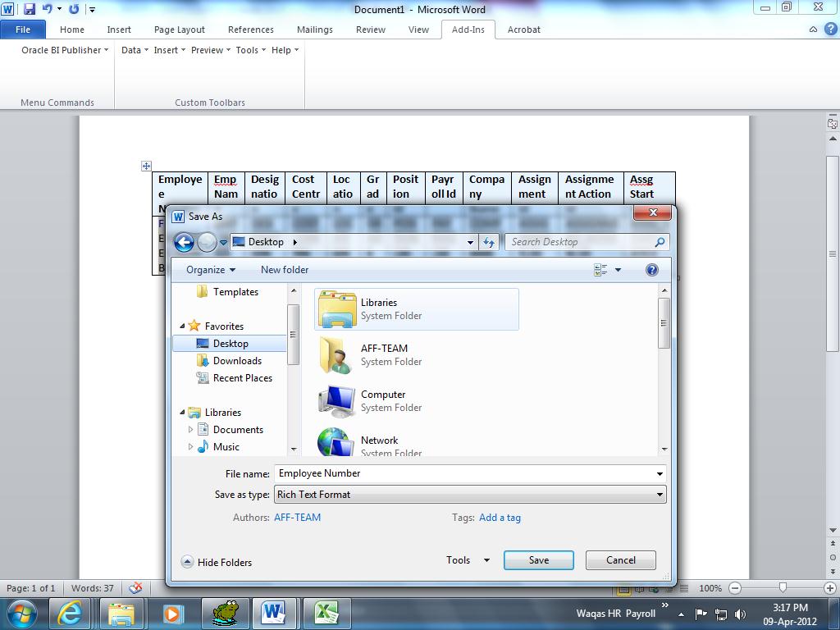Switch to Web Layout view on status bar

coord(654,588)
